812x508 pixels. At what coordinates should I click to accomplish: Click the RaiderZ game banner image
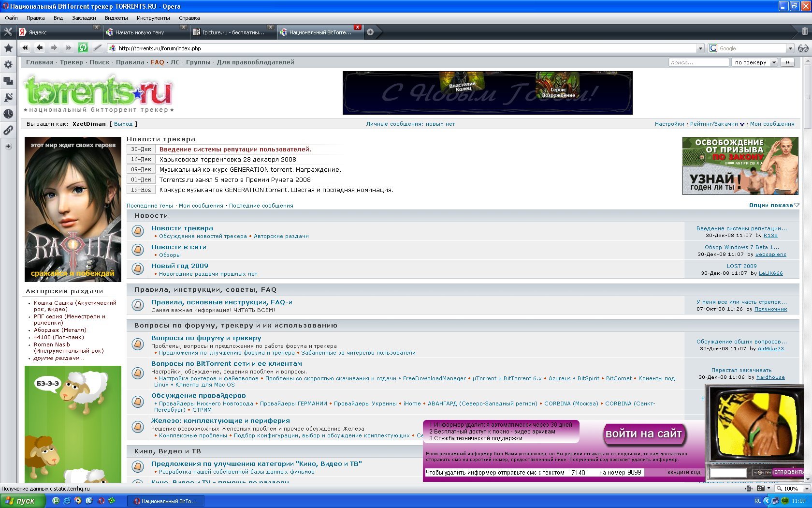pos(73,209)
